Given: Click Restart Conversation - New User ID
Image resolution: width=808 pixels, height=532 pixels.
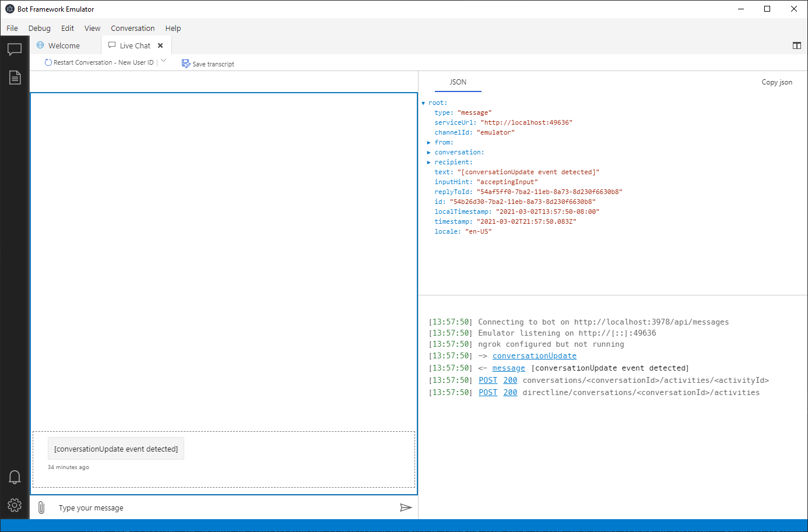Looking at the screenshot, I should [x=99, y=62].
